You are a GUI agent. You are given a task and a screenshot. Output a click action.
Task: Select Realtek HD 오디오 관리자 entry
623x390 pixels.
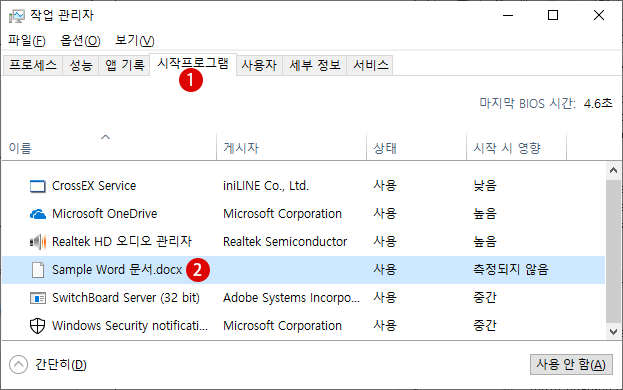122,242
